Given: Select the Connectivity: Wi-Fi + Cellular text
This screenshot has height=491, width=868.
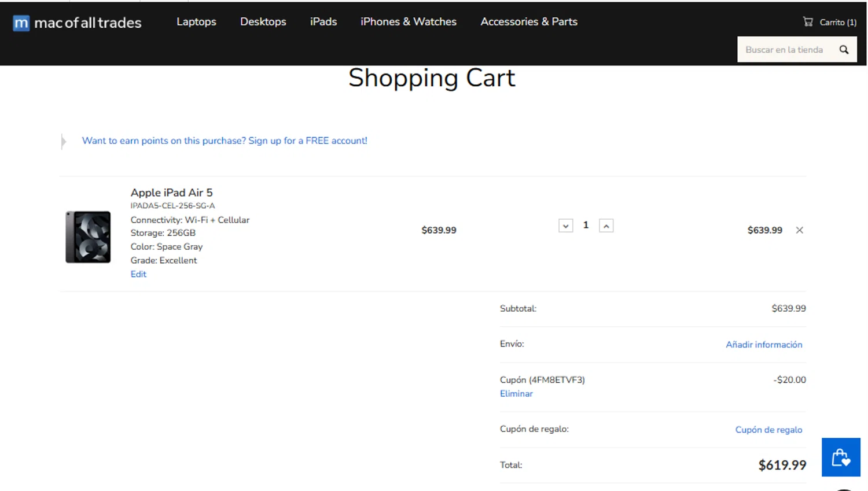Looking at the screenshot, I should click(190, 220).
